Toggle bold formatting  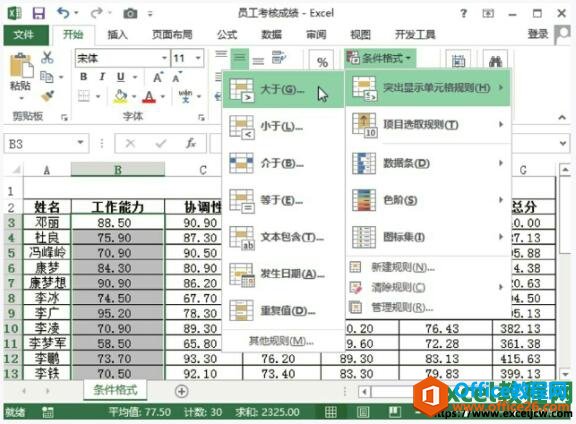(84, 77)
